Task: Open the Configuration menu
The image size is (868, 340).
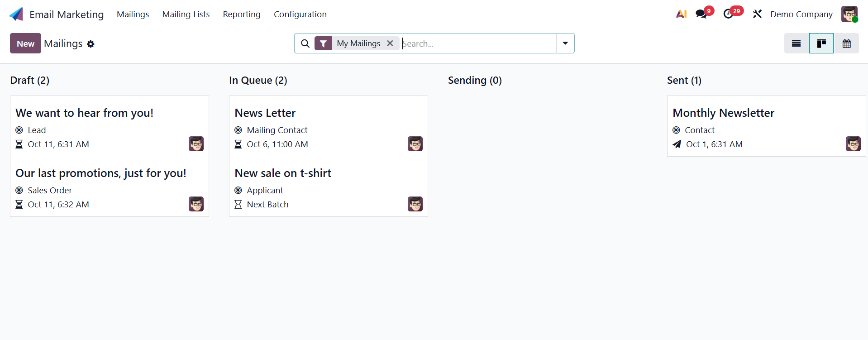Action: pos(300,14)
